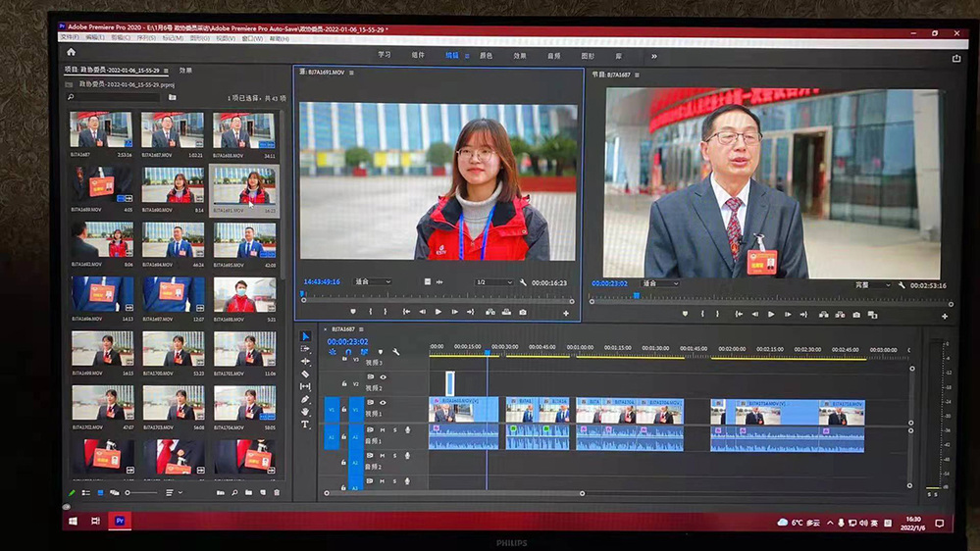Switch to the Color workspace tab
Image resolution: width=980 pixels, height=551 pixels.
(486, 56)
